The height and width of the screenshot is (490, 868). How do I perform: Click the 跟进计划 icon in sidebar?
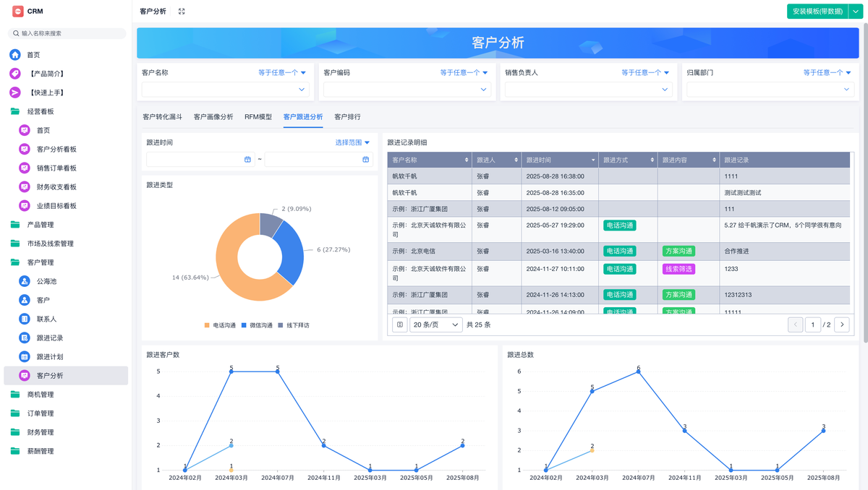[25, 356]
